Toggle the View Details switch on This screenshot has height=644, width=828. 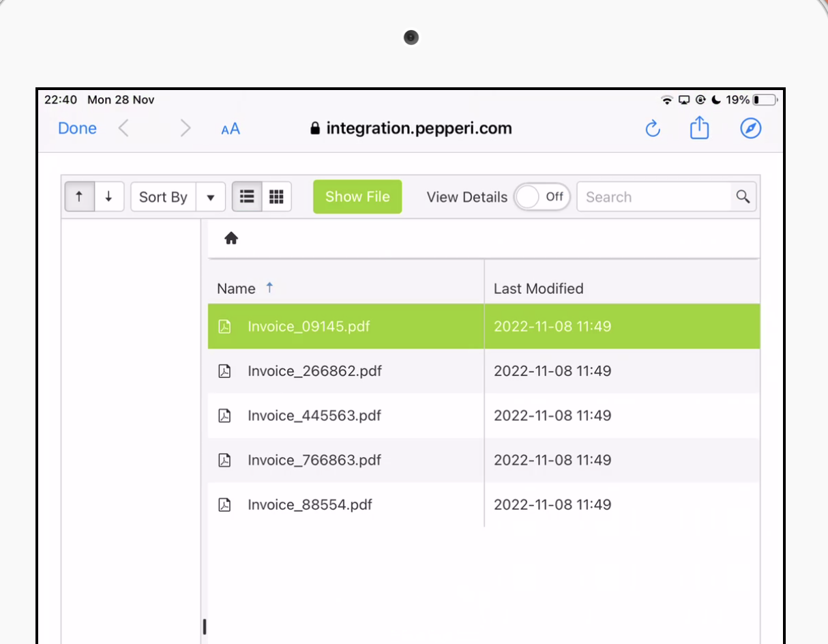pos(542,197)
